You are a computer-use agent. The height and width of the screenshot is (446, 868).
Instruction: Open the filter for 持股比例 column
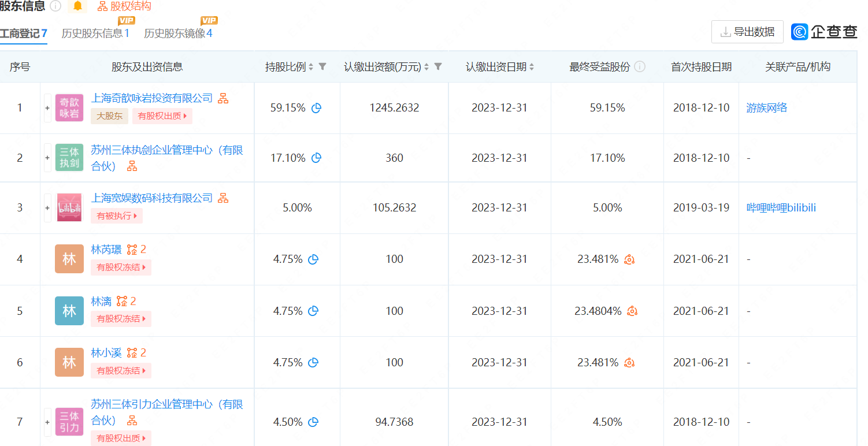point(322,66)
